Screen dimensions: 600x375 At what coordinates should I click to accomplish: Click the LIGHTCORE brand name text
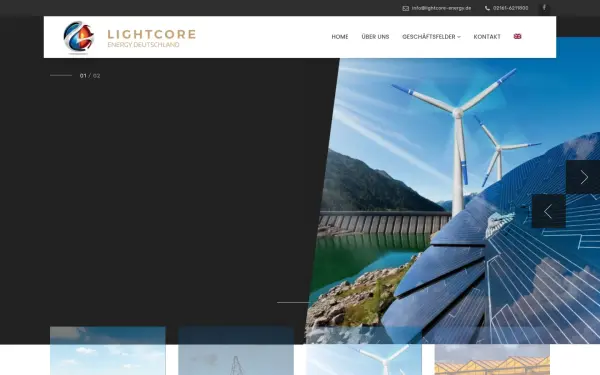click(152, 34)
